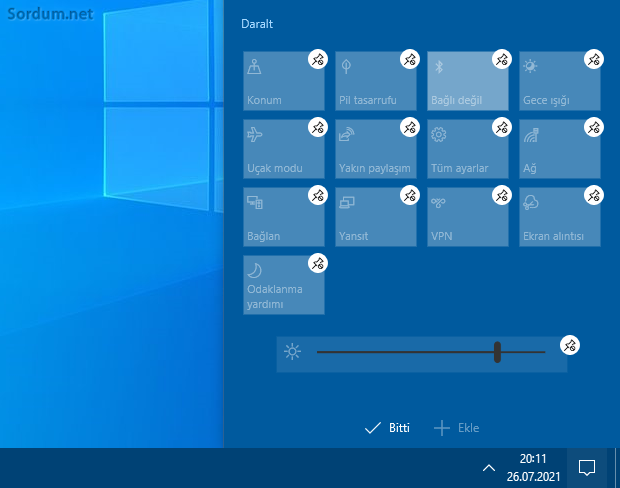Image resolution: width=620 pixels, height=488 pixels.
Task: Unpin the Yansıt quick action
Action: 410,195
